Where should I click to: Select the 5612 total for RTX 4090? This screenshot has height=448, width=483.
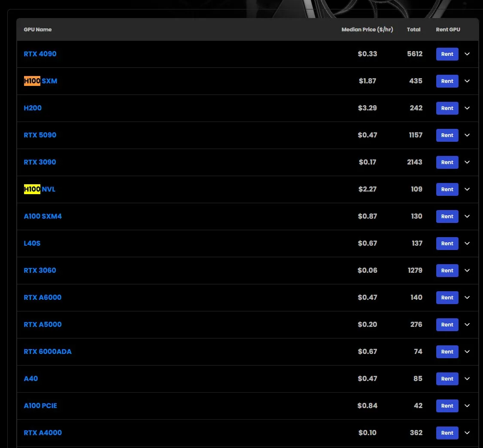415,54
